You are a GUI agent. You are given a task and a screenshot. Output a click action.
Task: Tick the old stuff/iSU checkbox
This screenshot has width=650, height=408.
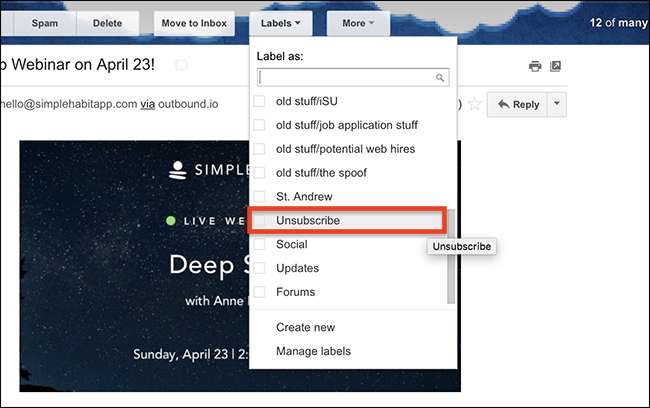[x=260, y=101]
